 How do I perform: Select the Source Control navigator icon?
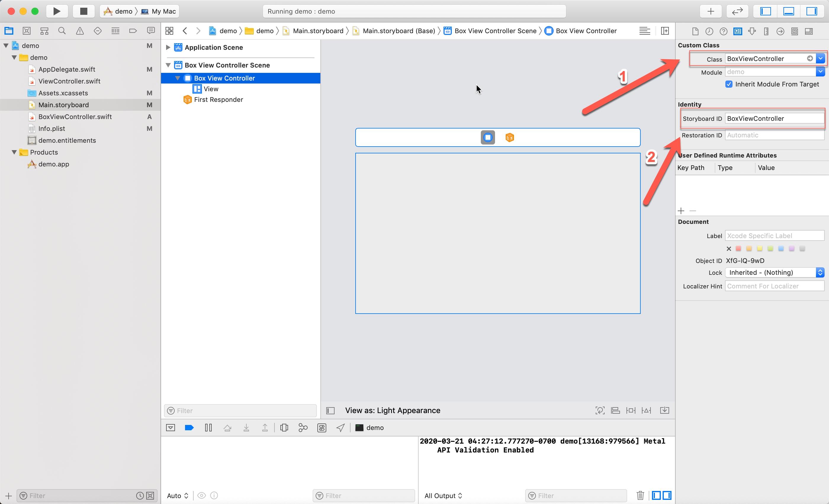pos(27,31)
